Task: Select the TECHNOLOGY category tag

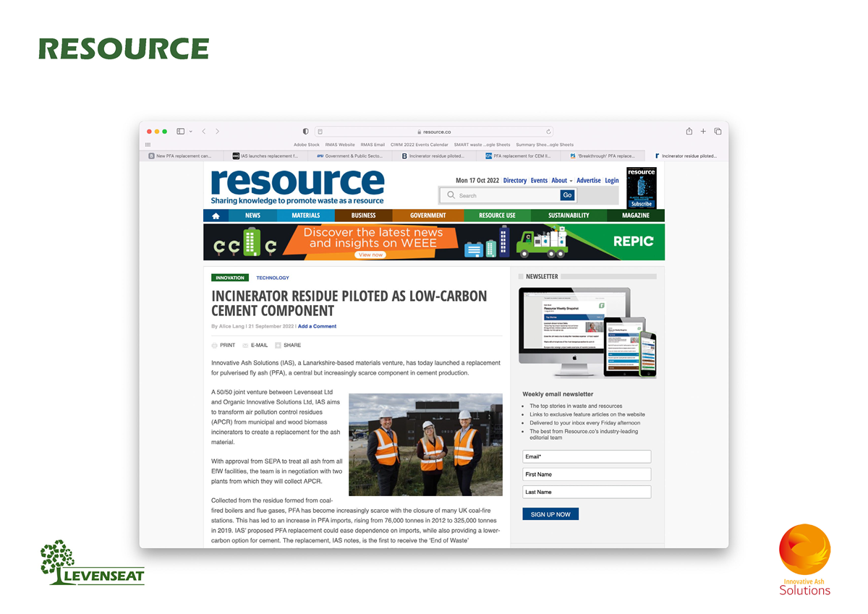Action: 273,278
